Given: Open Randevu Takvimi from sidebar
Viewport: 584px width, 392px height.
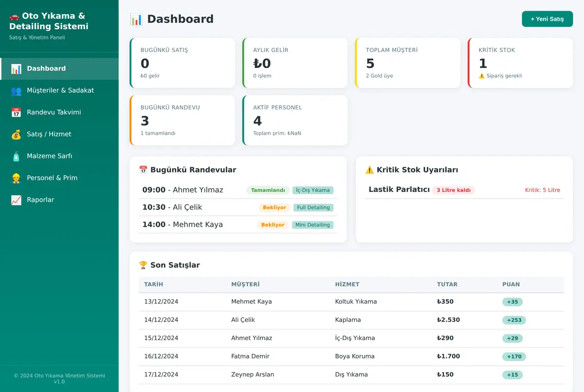Looking at the screenshot, I should coord(59,112).
